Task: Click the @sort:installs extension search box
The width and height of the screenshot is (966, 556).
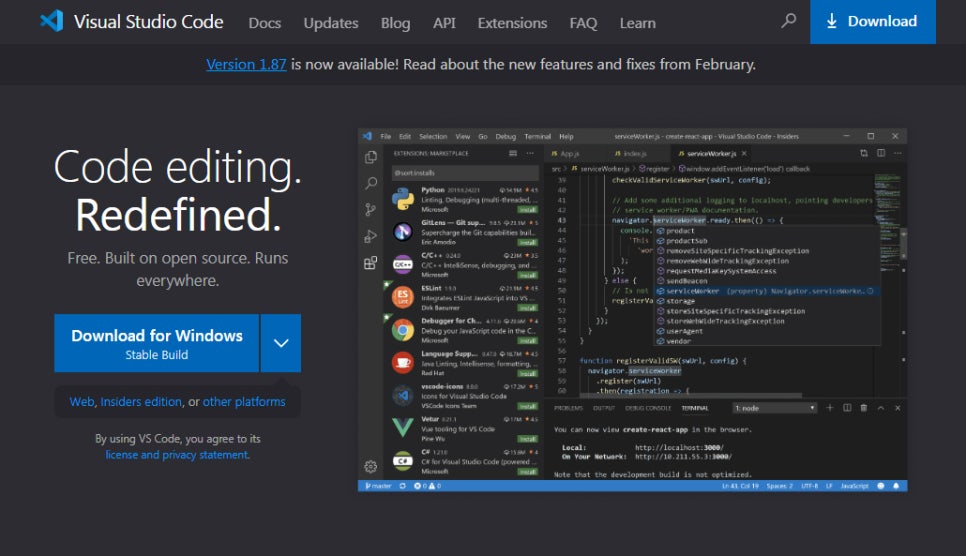Action: coord(465,173)
